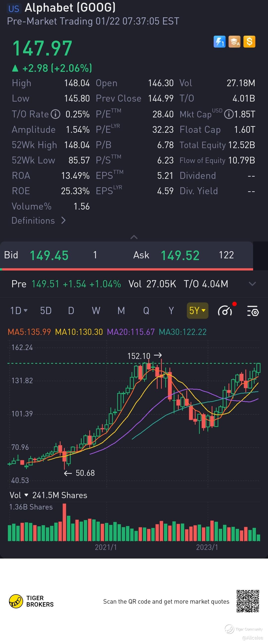
Task: Collapse the quote details panel chevron
Action: (134, 237)
